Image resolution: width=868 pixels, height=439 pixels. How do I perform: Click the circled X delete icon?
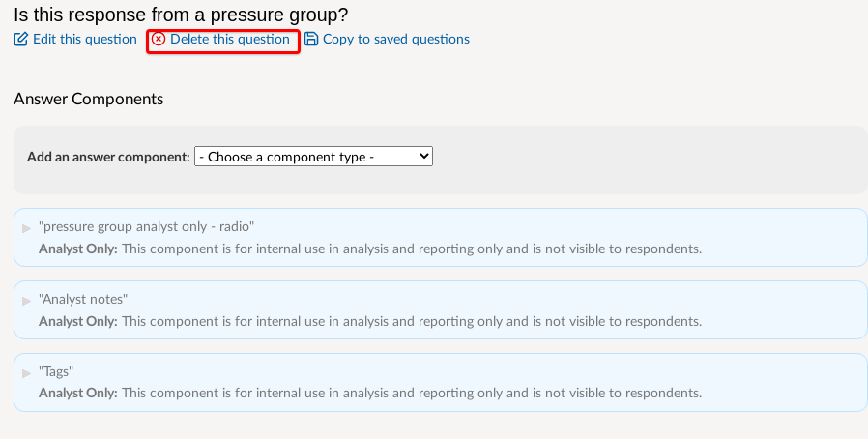click(159, 40)
